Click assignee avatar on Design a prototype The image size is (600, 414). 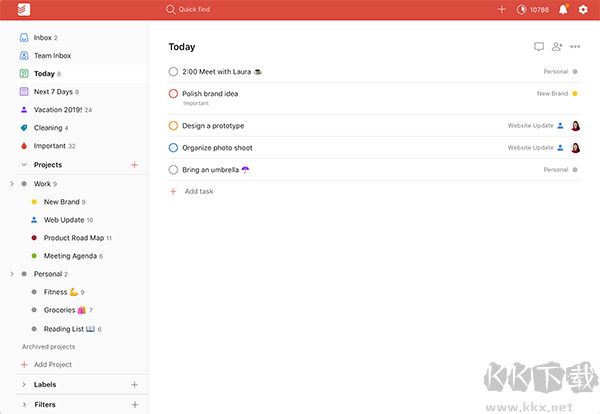576,126
